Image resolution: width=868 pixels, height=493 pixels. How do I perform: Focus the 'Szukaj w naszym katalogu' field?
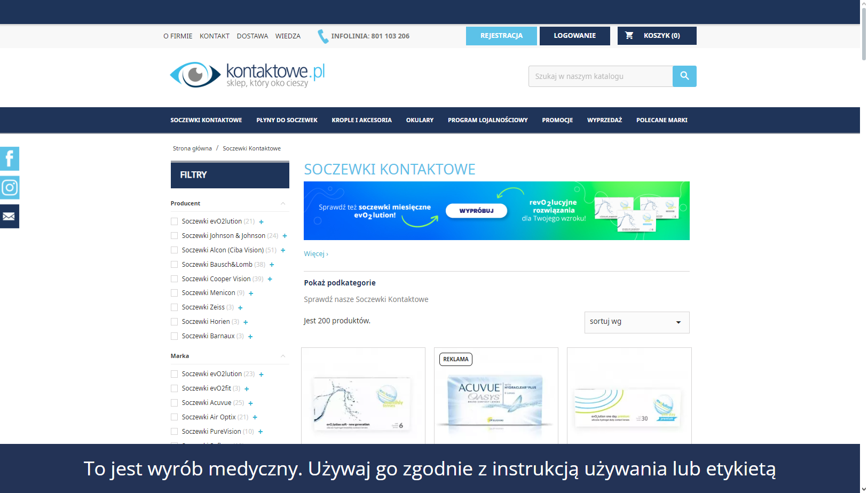coord(601,76)
